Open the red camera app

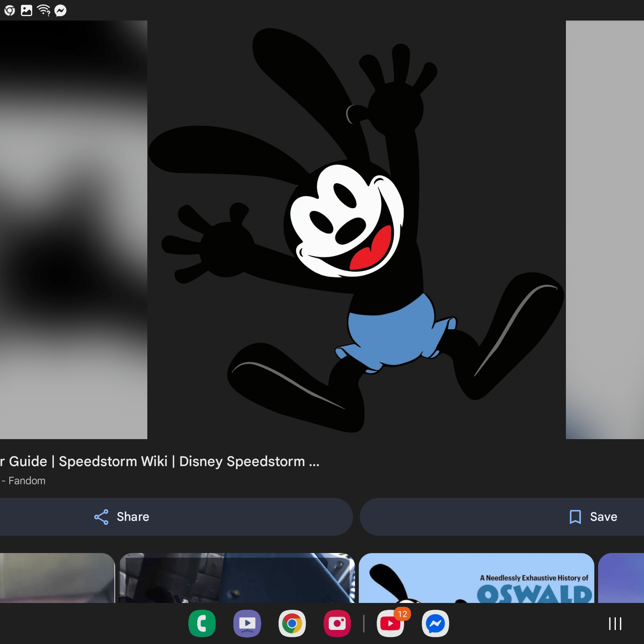point(337,623)
